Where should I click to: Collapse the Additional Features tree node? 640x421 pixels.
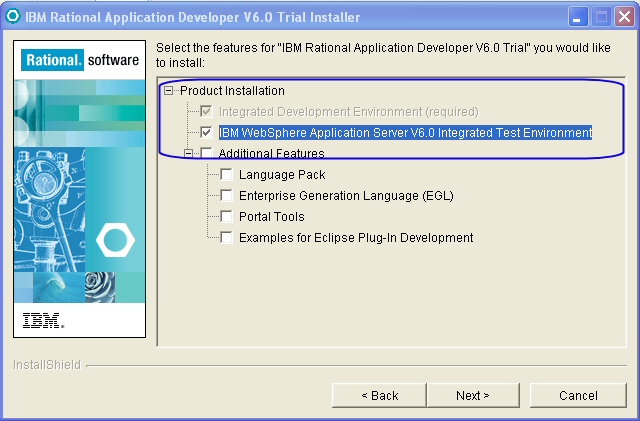coord(189,153)
